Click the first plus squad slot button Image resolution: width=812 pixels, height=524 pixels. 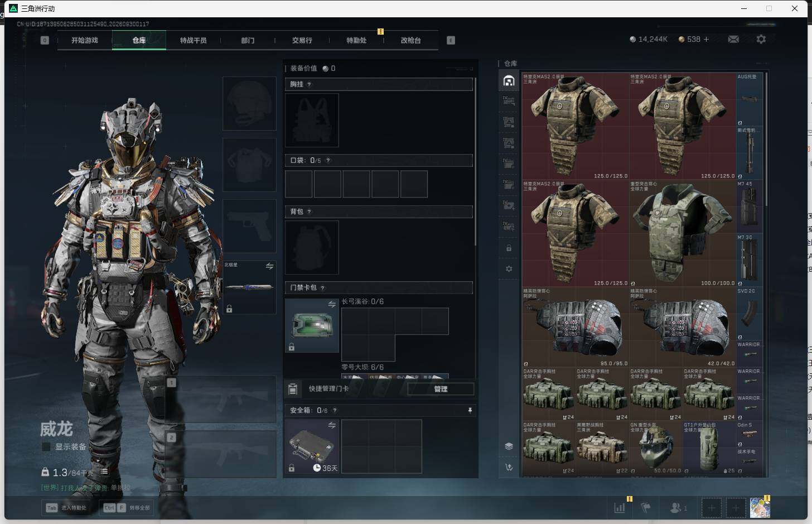712,508
